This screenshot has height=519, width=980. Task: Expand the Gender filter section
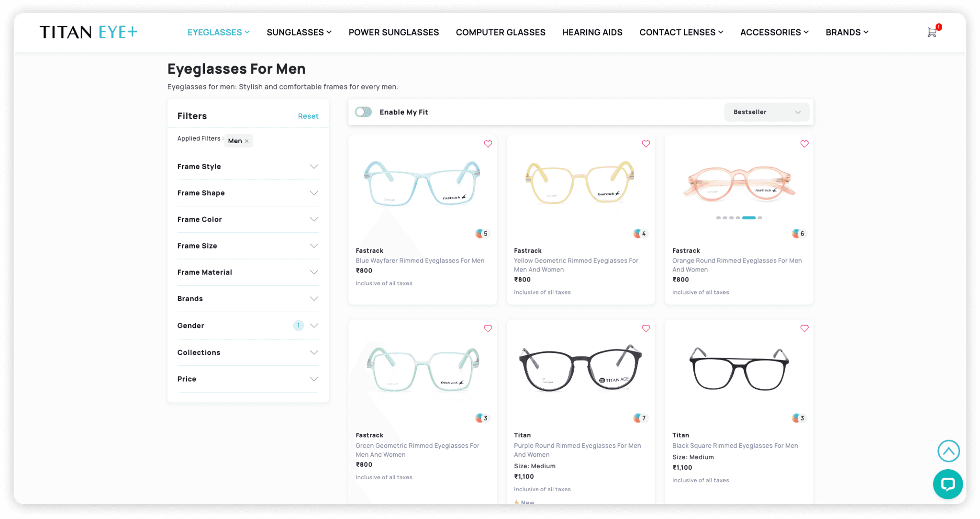(x=248, y=326)
